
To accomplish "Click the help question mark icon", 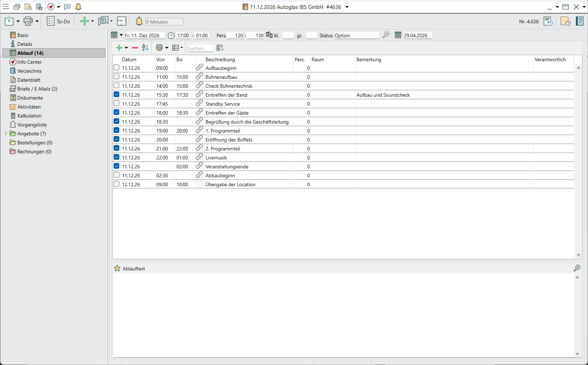I will pyautogui.click(x=579, y=21).
